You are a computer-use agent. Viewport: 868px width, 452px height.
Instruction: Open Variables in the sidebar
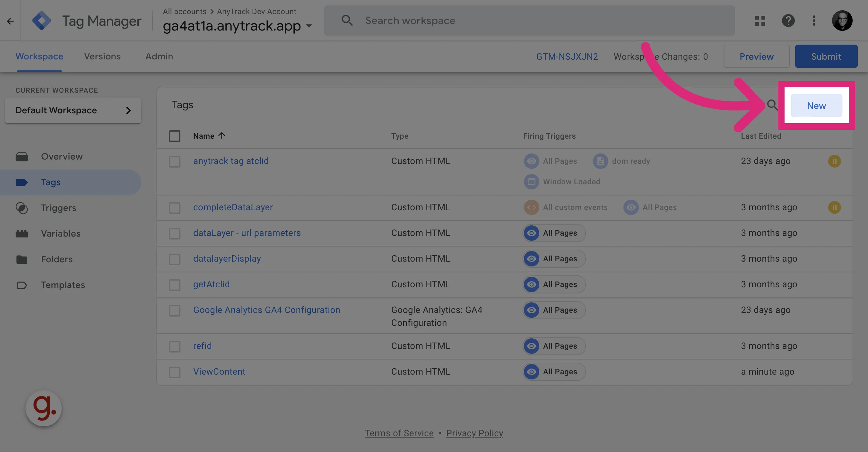(61, 234)
